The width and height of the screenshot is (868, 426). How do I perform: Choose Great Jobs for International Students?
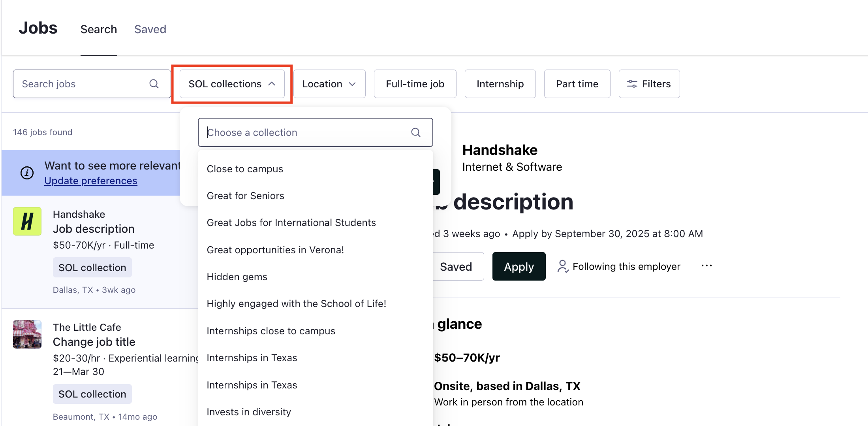tap(315, 222)
